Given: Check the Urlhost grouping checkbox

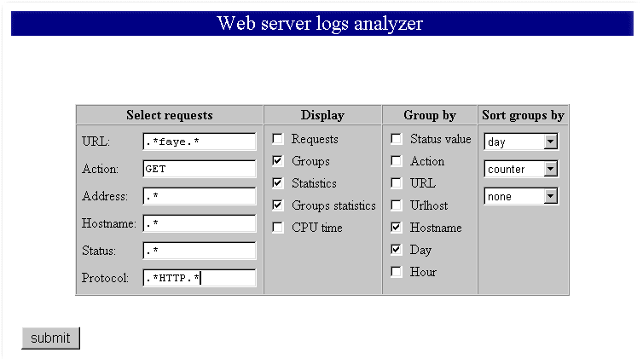Looking at the screenshot, I should click(397, 205).
